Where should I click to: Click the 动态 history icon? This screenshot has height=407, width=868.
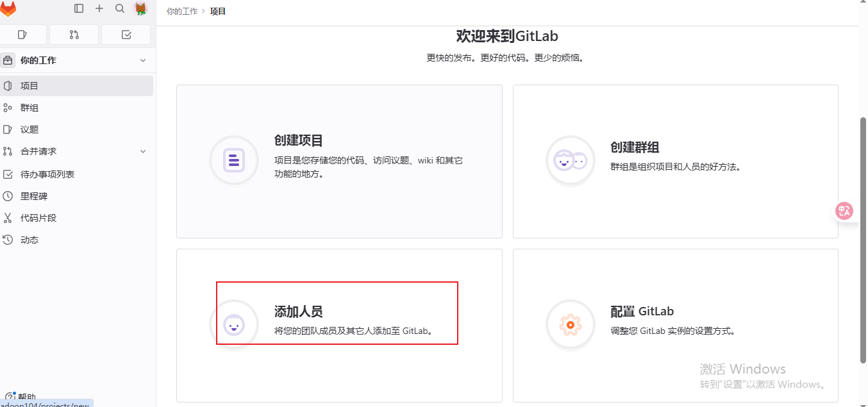click(x=8, y=240)
